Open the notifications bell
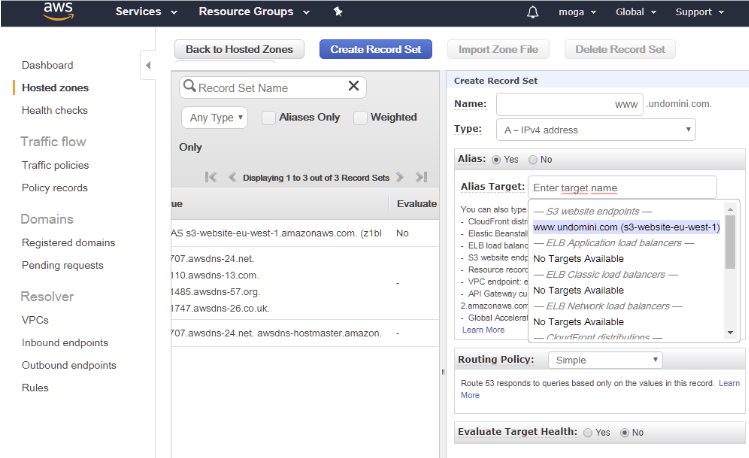The height and width of the screenshot is (458, 749). point(533,12)
